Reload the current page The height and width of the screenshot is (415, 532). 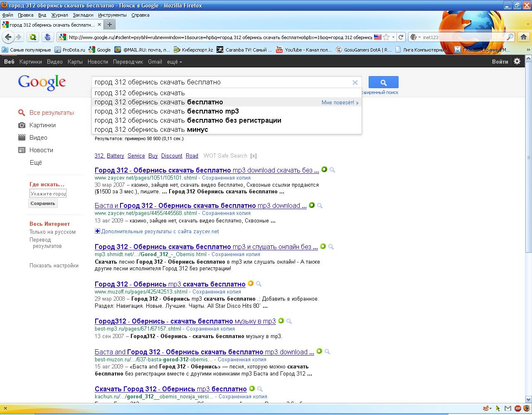click(401, 37)
